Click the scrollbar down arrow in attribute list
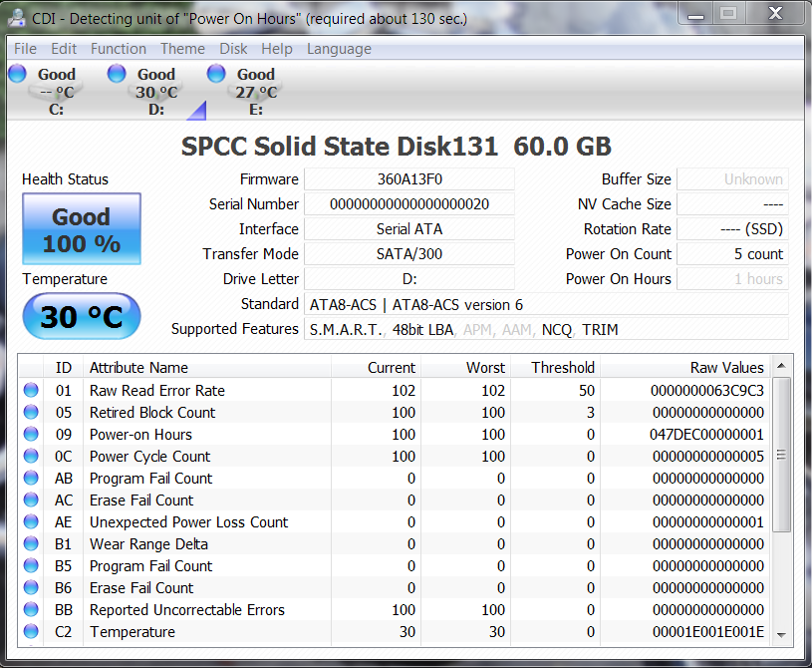This screenshot has width=812, height=668. pos(781,634)
